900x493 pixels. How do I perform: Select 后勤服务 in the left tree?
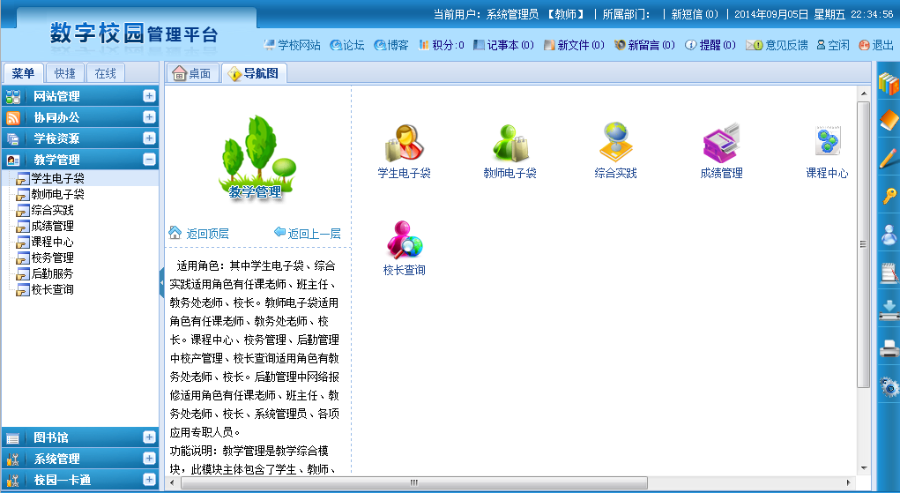(52, 274)
